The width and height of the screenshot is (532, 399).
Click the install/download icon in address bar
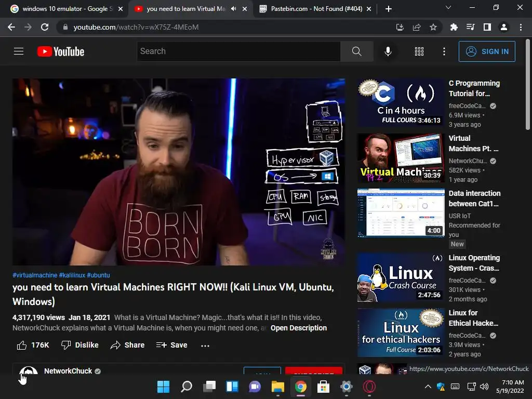tap(400, 27)
